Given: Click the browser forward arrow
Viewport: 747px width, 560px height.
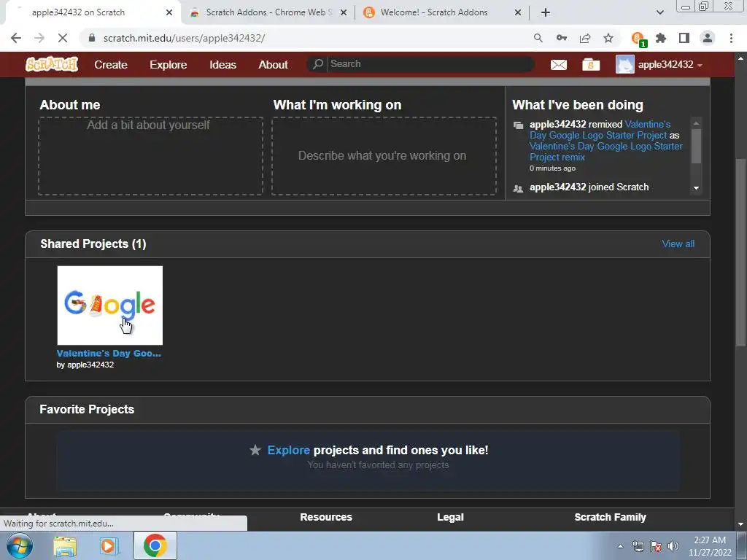Looking at the screenshot, I should tap(39, 38).
